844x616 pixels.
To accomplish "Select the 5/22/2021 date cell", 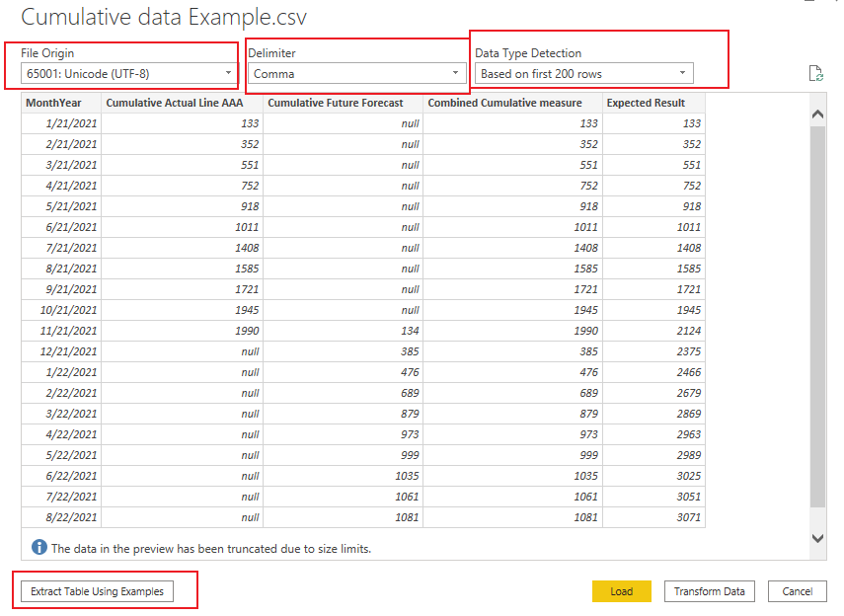I will [x=61, y=455].
